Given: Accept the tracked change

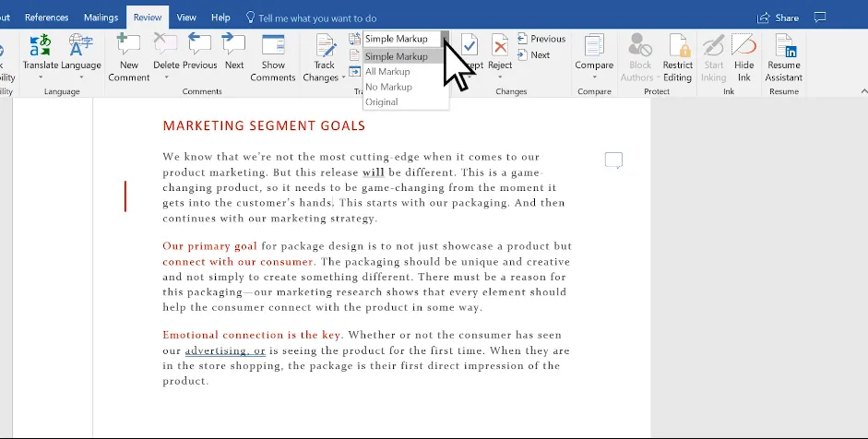Looking at the screenshot, I should 470,45.
